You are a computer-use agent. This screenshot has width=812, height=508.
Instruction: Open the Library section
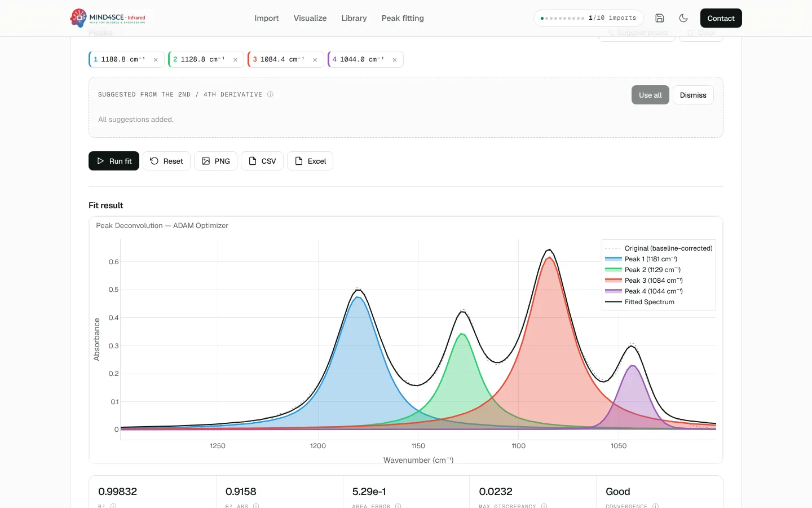354,18
